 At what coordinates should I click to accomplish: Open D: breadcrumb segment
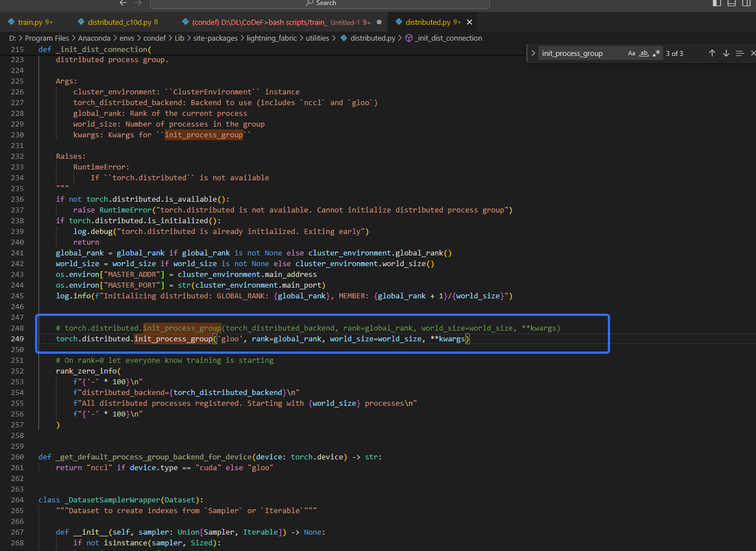[x=12, y=38]
